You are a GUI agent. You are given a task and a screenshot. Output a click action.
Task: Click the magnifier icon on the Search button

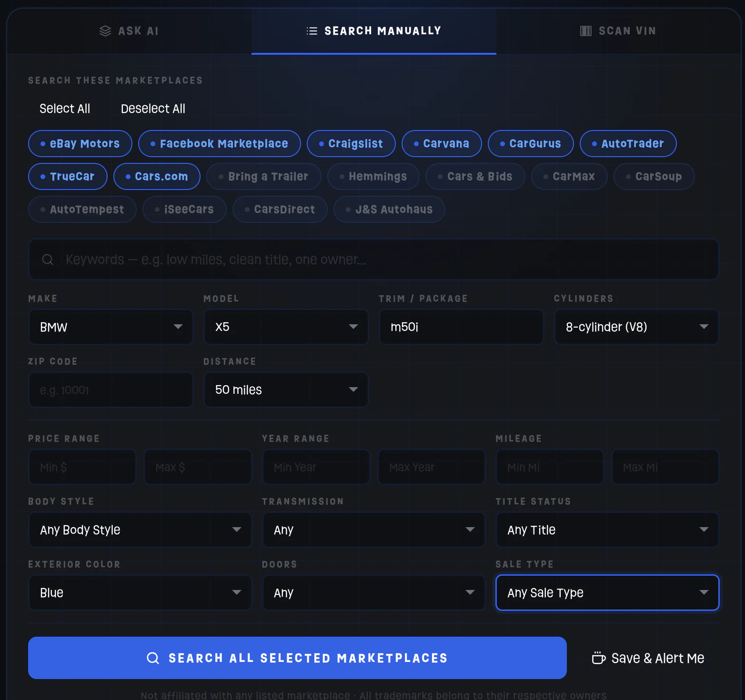coord(153,658)
